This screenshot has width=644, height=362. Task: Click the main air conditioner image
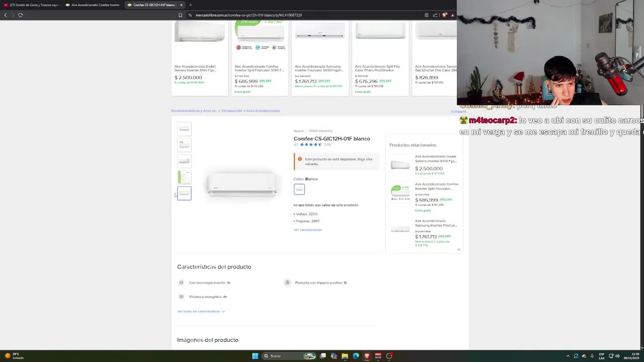243,184
